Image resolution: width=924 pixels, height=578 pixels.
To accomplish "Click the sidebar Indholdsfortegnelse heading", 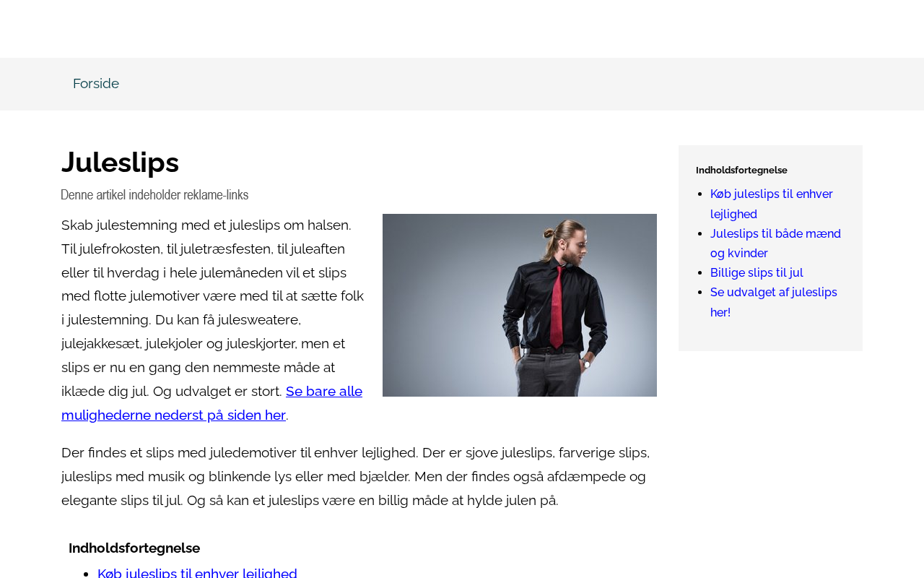I will [741, 171].
